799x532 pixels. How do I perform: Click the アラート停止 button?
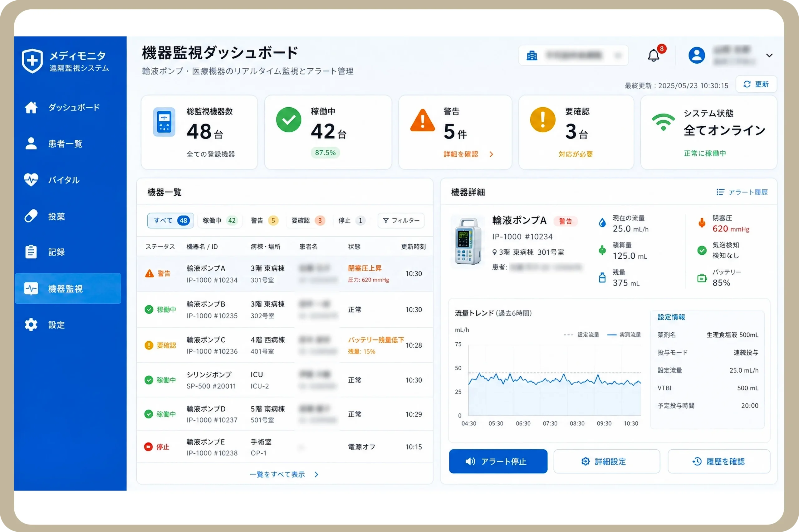[498, 461]
